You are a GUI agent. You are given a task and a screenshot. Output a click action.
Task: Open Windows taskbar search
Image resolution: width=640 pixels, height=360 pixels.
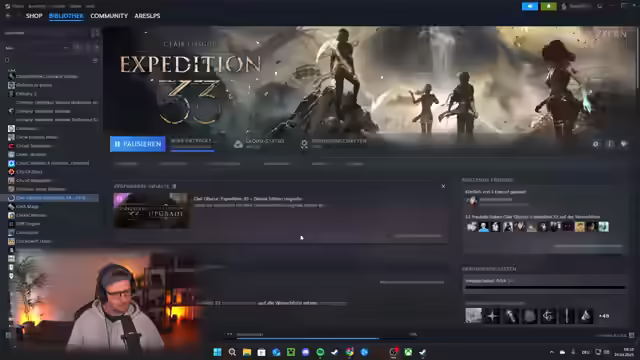coord(232,352)
